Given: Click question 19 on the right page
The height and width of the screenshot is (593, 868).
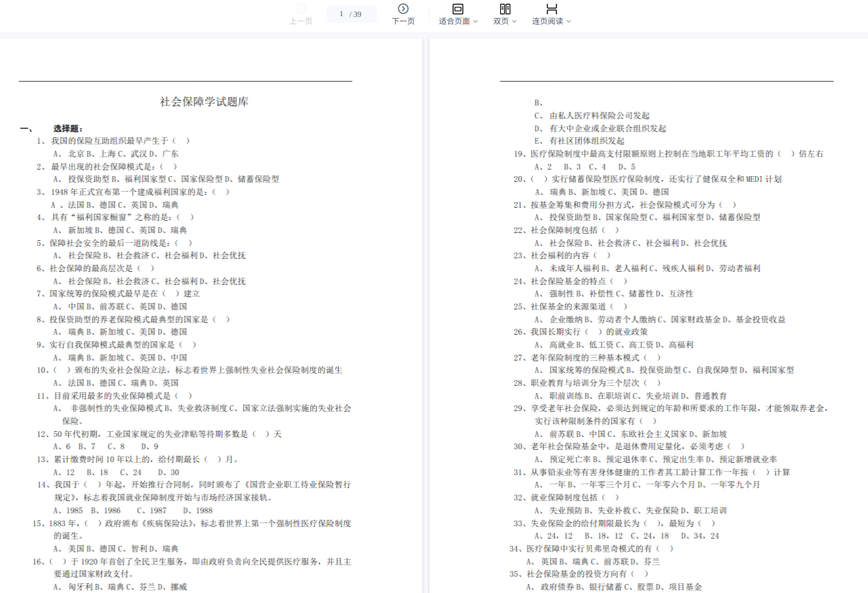Looking at the screenshot, I should click(x=668, y=153).
